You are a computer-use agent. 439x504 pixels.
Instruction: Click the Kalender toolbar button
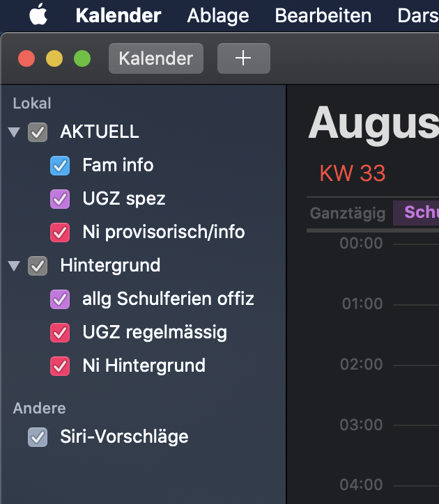pos(155,58)
